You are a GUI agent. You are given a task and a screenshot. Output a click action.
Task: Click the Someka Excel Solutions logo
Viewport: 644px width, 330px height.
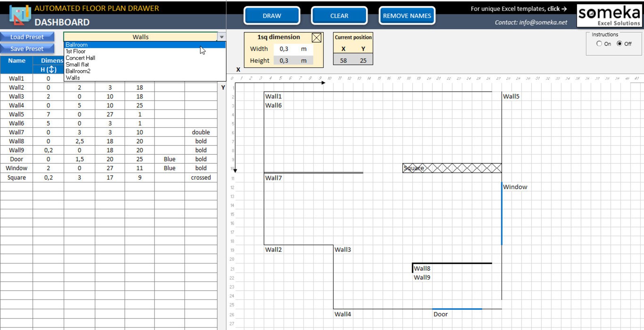click(609, 16)
